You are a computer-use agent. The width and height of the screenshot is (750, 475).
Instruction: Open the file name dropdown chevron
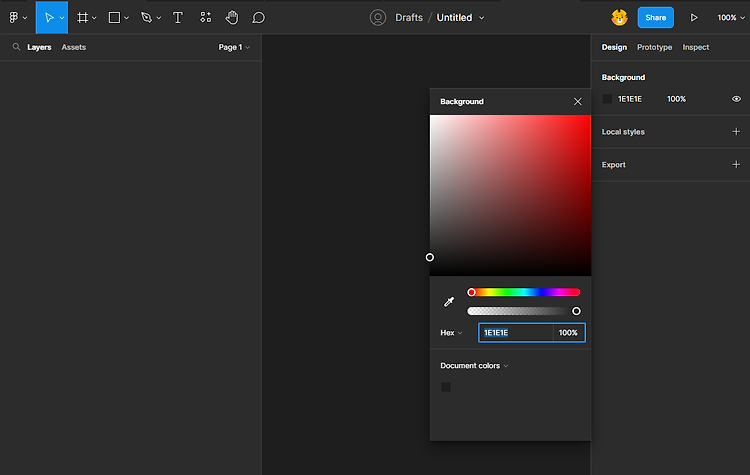pos(482,18)
